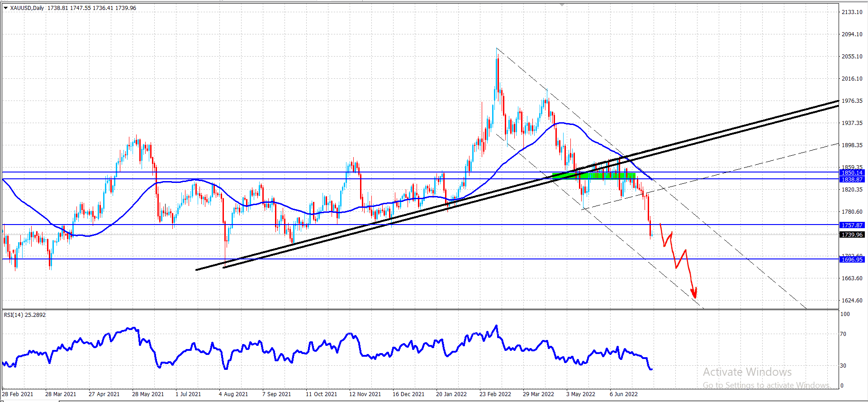Click the 28 Feb 2021 date label
The image size is (868, 402).
pos(17,394)
